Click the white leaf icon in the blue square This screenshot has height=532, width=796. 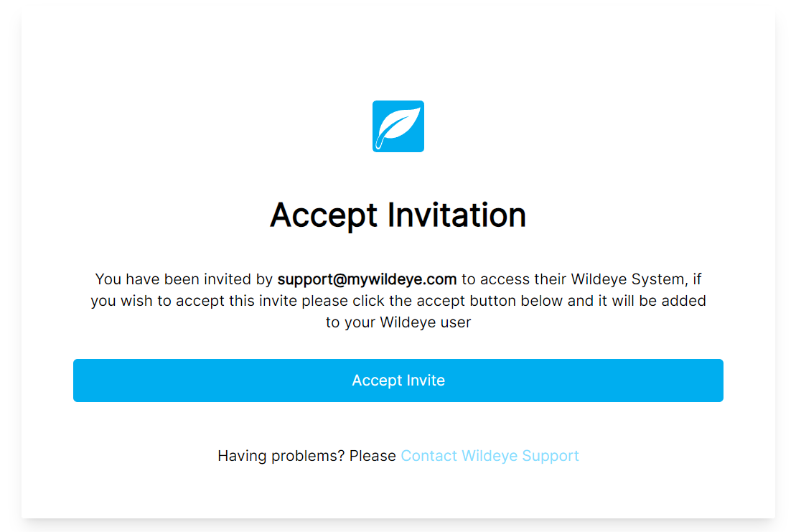(x=398, y=125)
